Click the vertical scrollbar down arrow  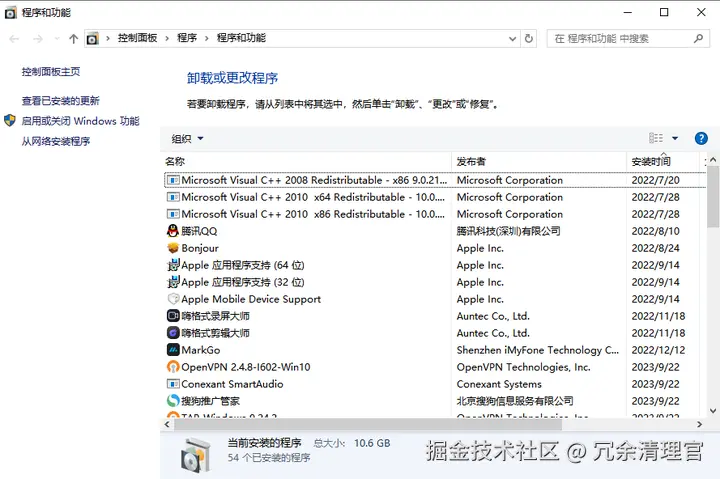(713, 411)
